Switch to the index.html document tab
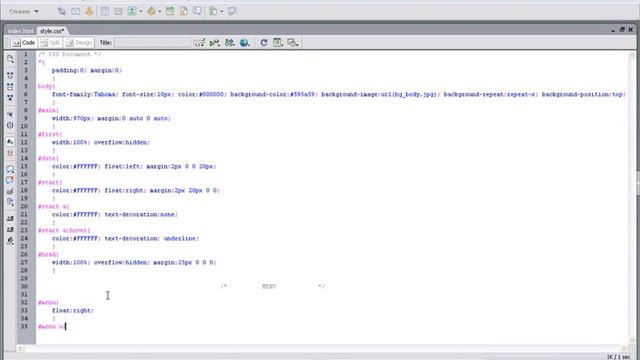 [20, 31]
